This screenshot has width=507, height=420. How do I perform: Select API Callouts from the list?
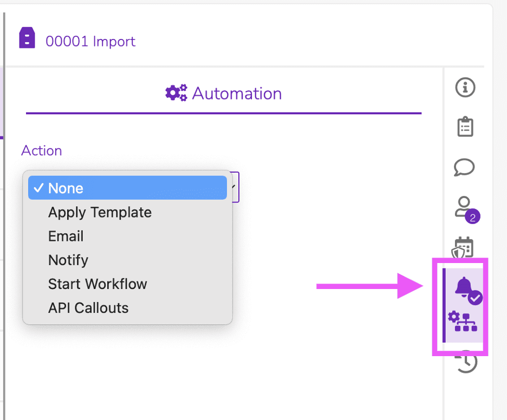[x=88, y=308]
